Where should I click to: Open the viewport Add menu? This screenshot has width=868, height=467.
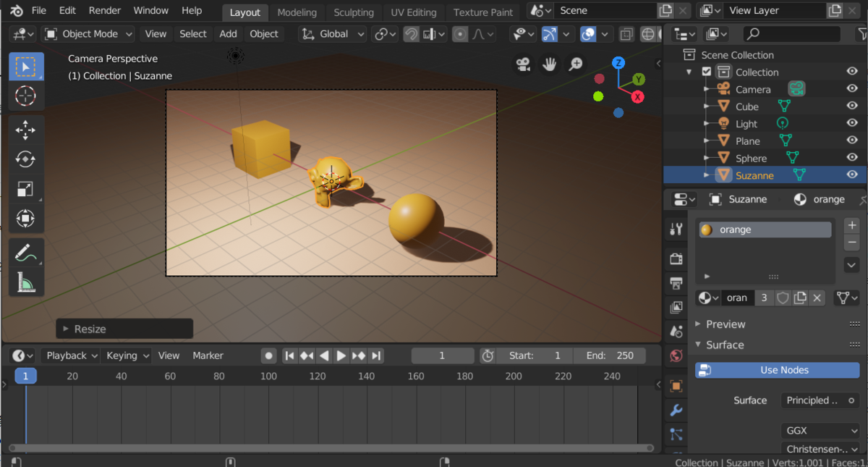coord(228,34)
